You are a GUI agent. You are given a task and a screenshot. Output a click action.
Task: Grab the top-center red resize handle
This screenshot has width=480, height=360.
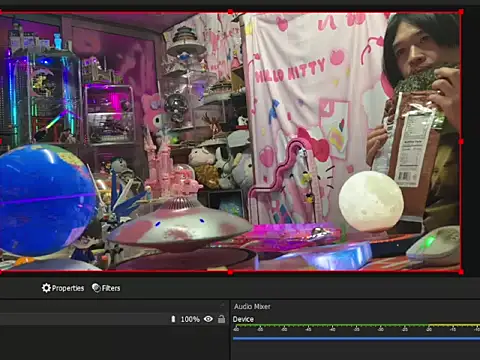[230, 12]
